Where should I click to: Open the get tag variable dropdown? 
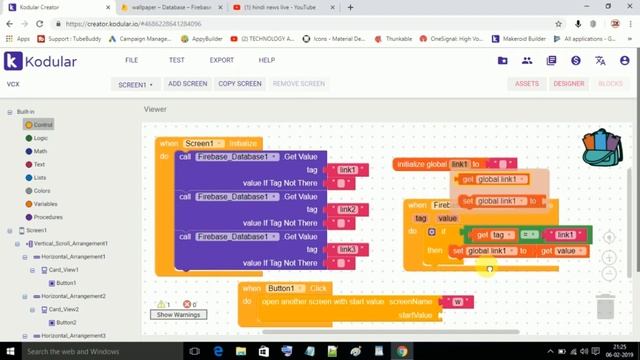[510, 235]
